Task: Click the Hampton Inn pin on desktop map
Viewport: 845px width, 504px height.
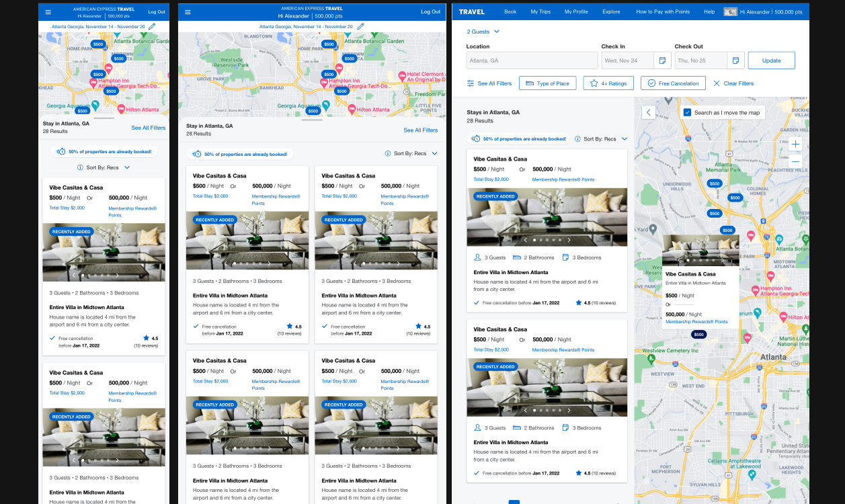Action: click(755, 290)
